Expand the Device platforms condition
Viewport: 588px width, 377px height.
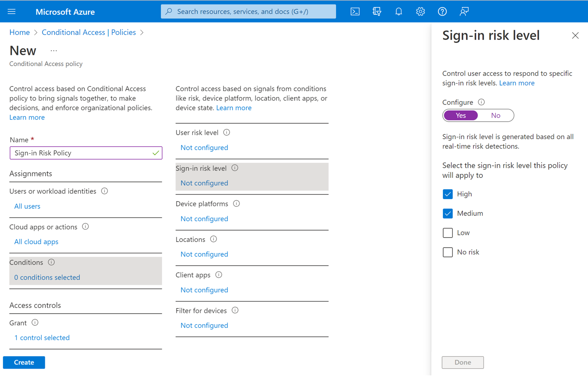tap(204, 218)
